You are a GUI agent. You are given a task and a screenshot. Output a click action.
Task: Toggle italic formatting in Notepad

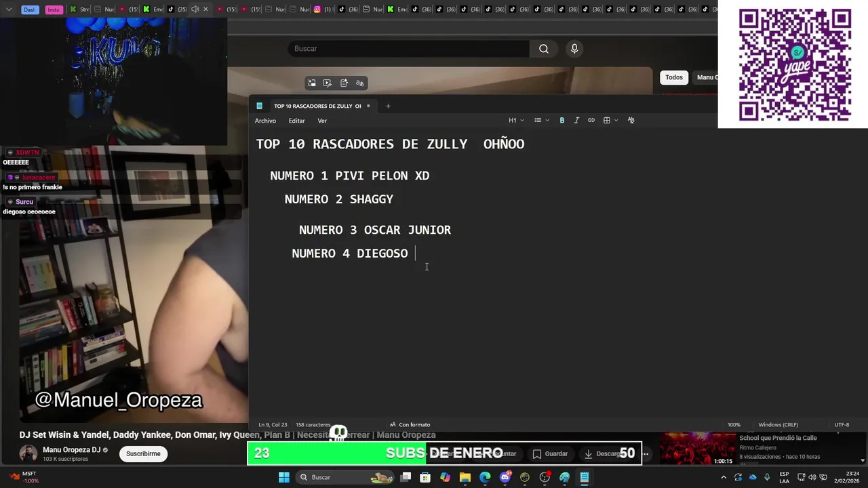576,120
